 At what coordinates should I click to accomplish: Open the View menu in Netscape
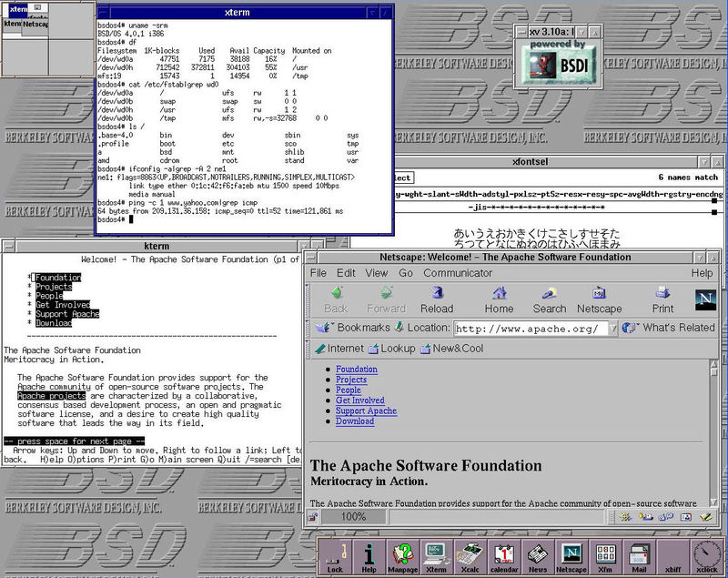tap(377, 273)
